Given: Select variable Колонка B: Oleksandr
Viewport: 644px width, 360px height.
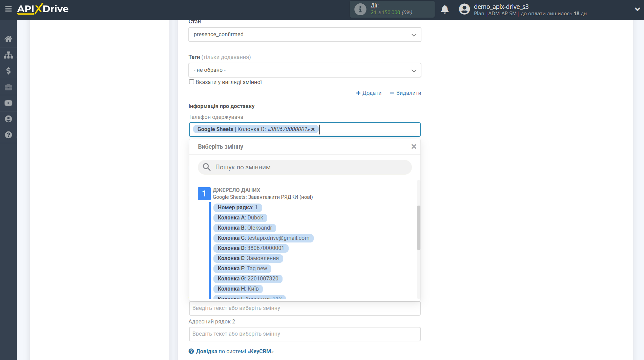Looking at the screenshot, I should pyautogui.click(x=245, y=228).
